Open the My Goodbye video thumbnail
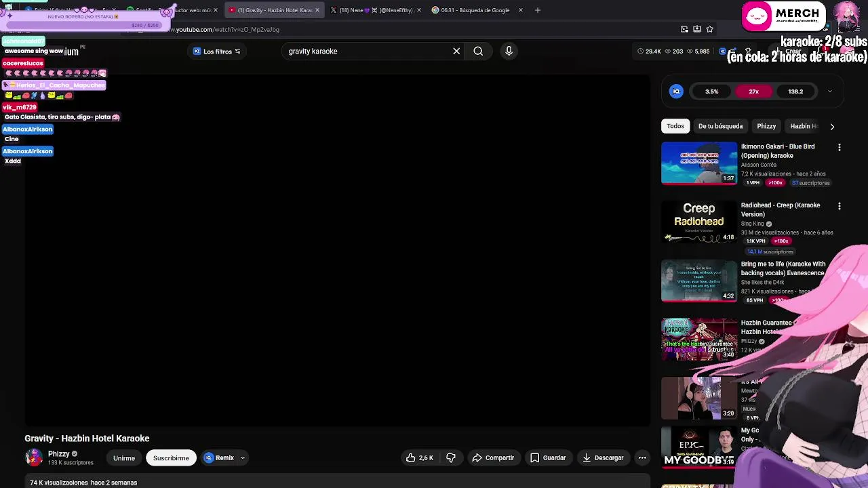 click(x=699, y=449)
